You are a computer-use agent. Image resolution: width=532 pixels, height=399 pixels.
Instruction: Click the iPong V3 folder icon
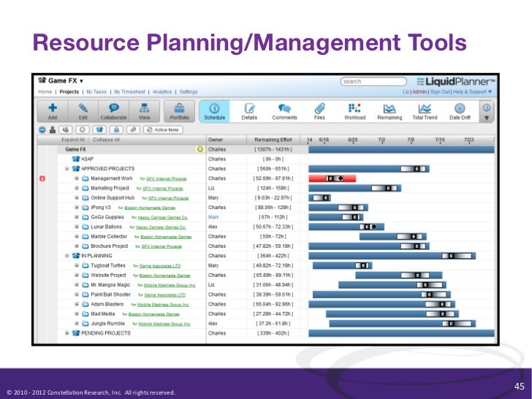[x=85, y=208]
